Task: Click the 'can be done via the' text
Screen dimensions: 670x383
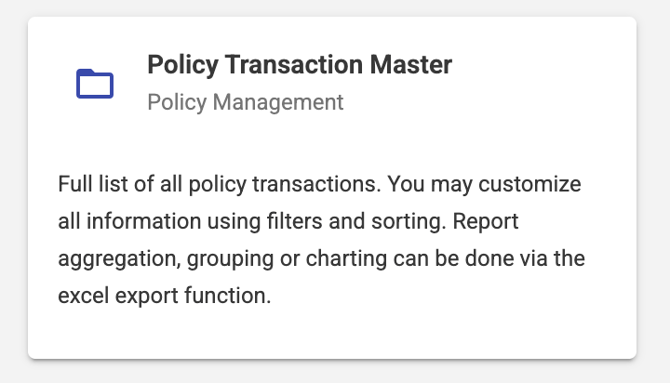Action: pyautogui.click(x=489, y=258)
